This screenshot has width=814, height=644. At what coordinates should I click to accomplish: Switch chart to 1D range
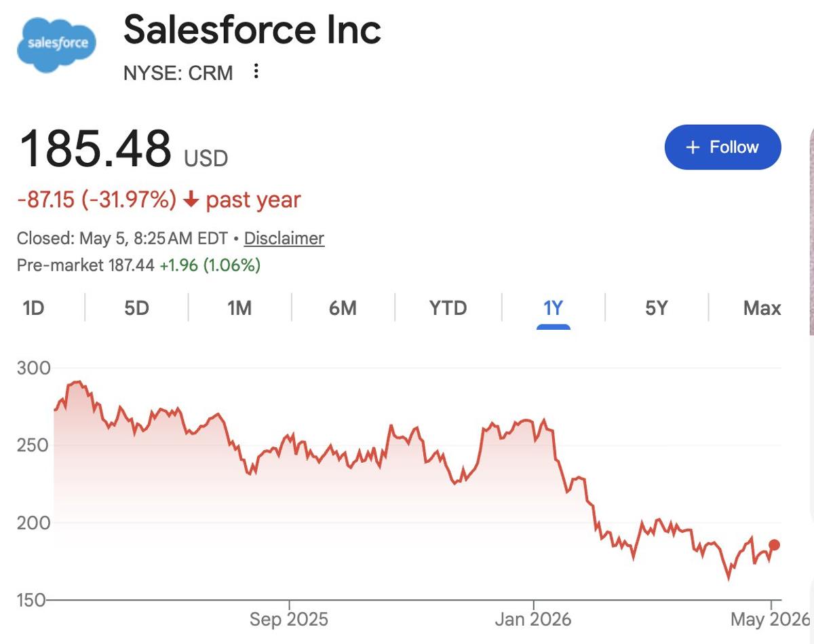(33, 308)
